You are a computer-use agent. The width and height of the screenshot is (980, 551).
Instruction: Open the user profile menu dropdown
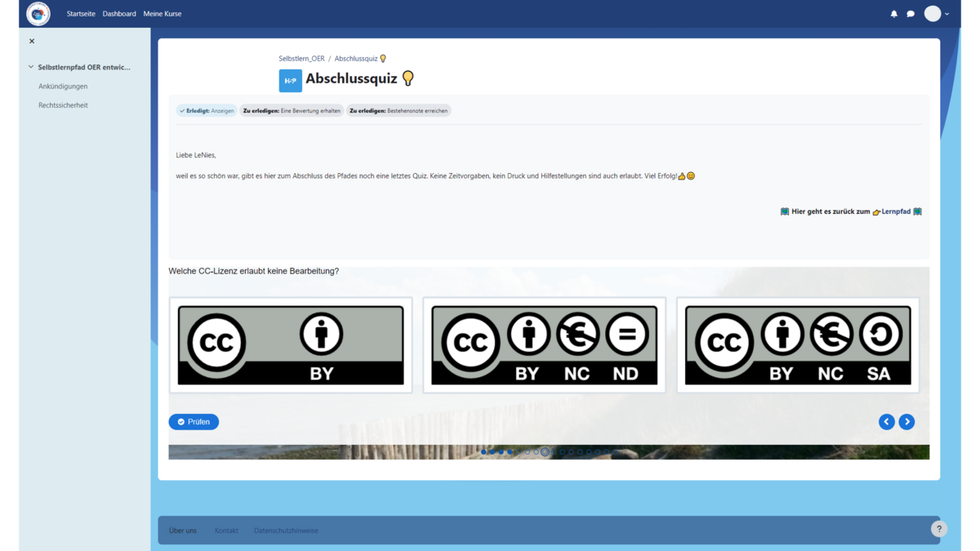coord(937,14)
